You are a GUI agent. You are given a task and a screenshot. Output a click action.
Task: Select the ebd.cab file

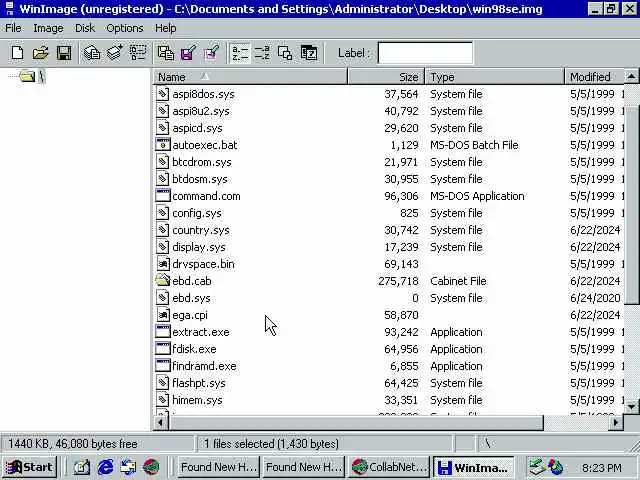click(192, 281)
